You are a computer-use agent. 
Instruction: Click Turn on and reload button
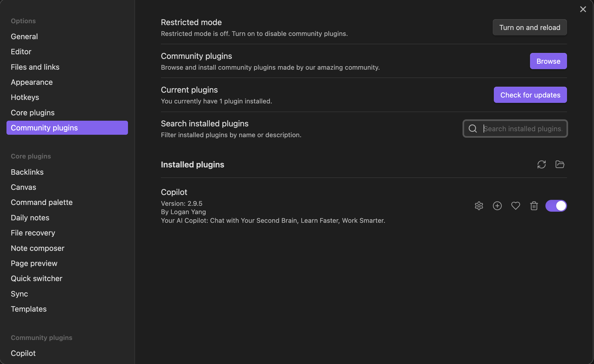click(x=529, y=27)
